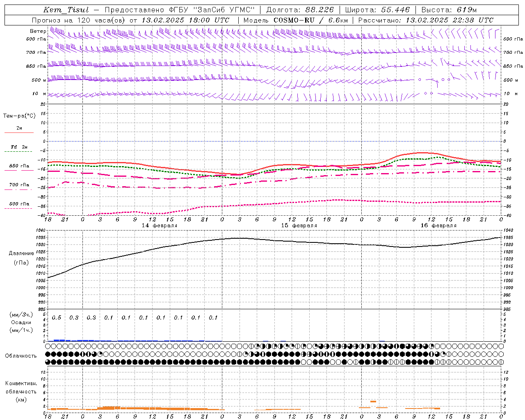
Task: Click the Облачность panel label
Action: tap(21, 356)
